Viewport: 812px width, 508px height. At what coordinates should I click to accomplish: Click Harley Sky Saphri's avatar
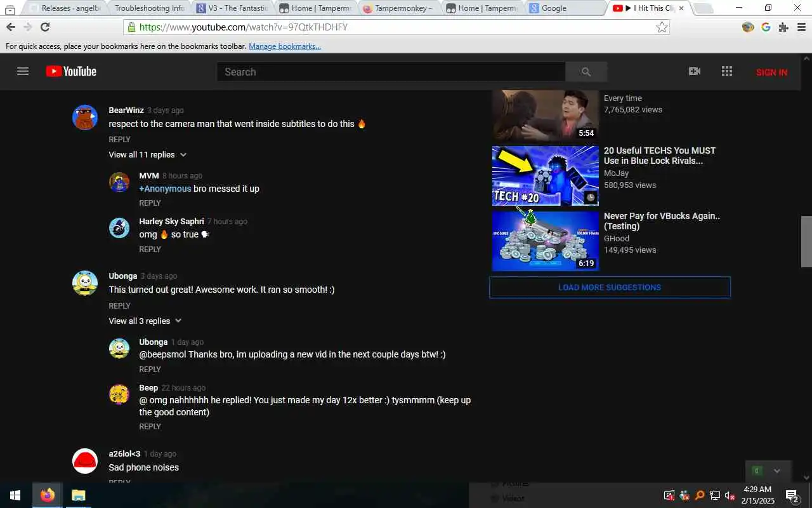(119, 228)
